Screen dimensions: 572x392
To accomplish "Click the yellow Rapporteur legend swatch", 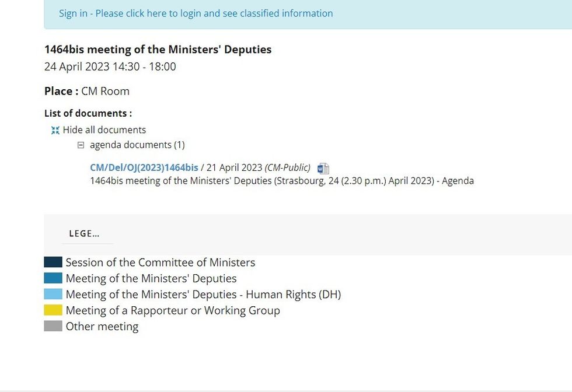I will click(x=53, y=310).
